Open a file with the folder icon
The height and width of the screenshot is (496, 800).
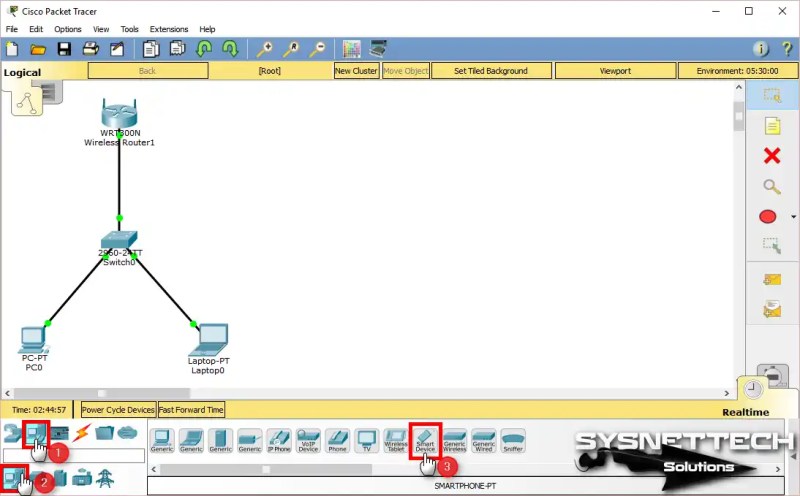38,49
